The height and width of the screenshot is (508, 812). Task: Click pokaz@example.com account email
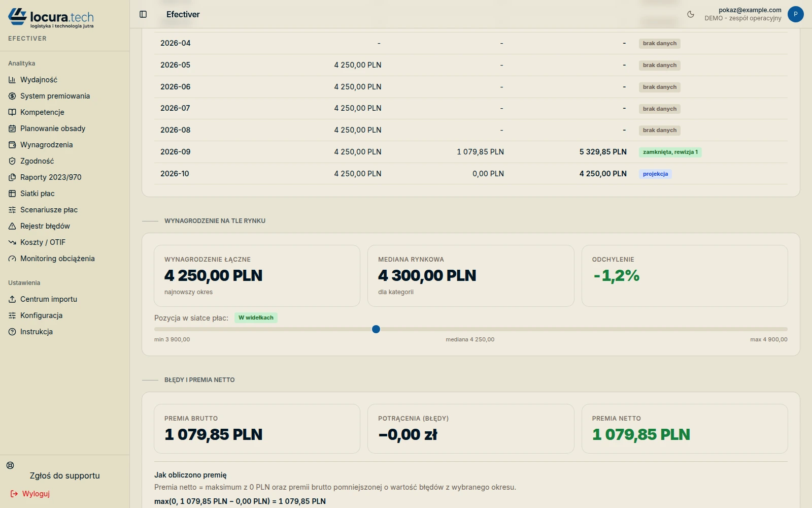[750, 10]
